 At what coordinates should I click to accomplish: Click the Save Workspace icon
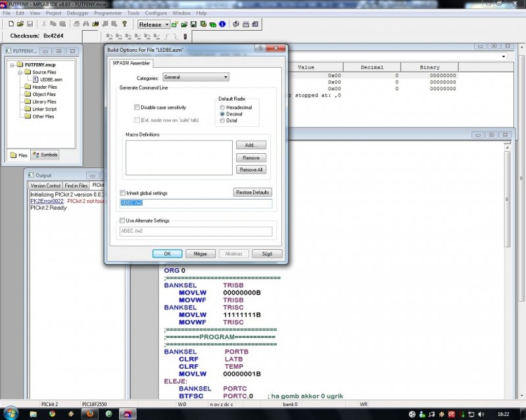pyautogui.click(x=193, y=24)
